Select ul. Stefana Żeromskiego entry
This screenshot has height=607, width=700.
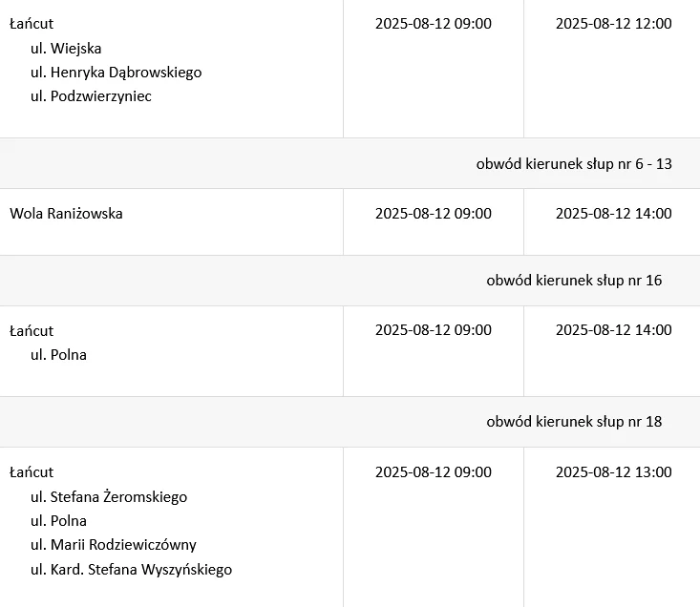(109, 497)
